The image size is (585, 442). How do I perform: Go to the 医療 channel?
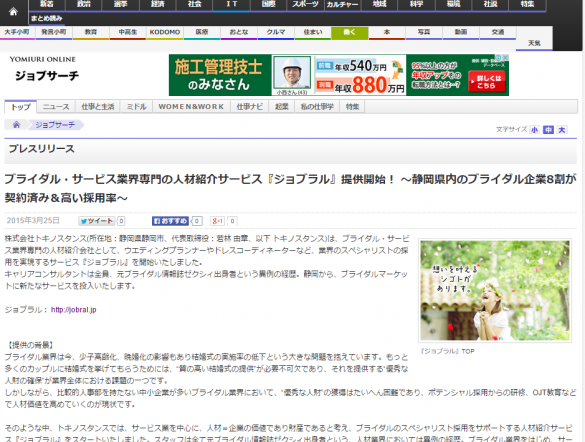201,32
